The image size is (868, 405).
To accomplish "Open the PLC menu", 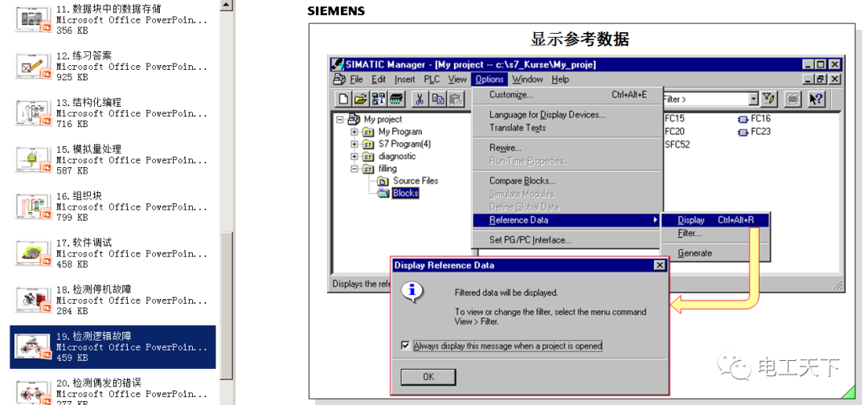I will [x=432, y=80].
